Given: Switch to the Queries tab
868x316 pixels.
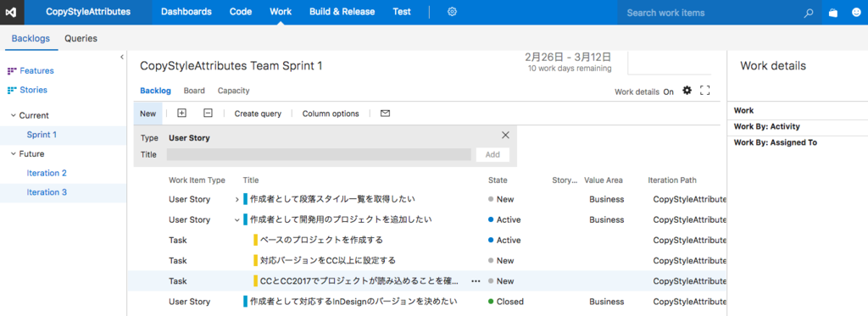Looking at the screenshot, I should [81, 38].
